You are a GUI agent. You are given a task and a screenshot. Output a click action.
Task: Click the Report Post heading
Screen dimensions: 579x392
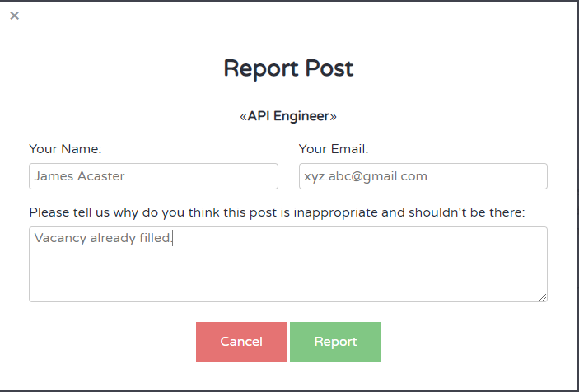(288, 68)
